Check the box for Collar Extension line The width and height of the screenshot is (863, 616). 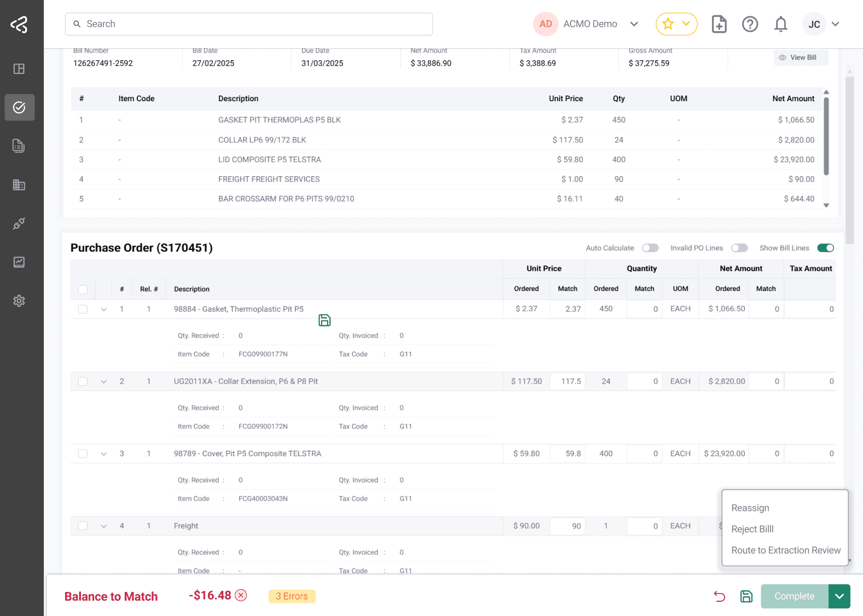click(83, 381)
